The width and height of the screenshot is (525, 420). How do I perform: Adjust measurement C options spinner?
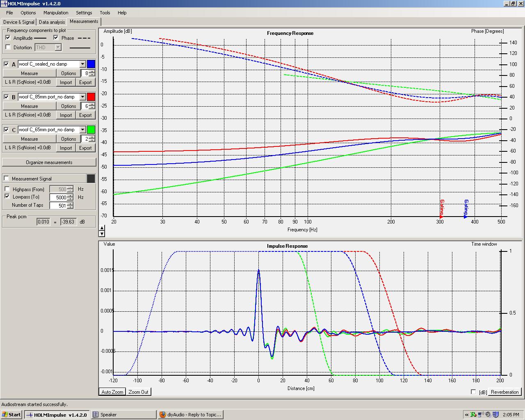point(92,139)
